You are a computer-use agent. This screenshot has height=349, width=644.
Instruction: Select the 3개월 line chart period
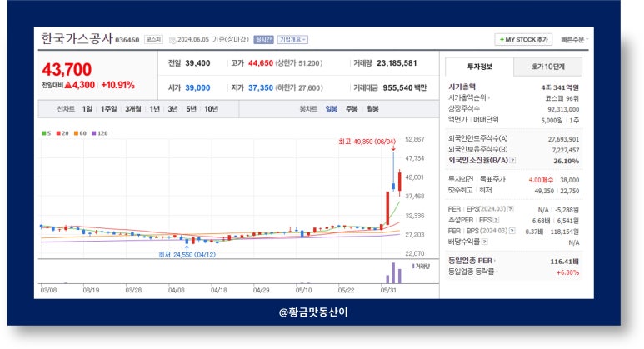pyautogui.click(x=133, y=109)
